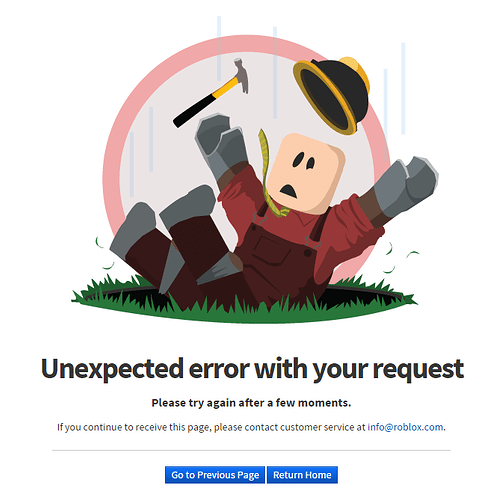The height and width of the screenshot is (500, 503).
Task: Click the falling character's face
Action: [305, 173]
